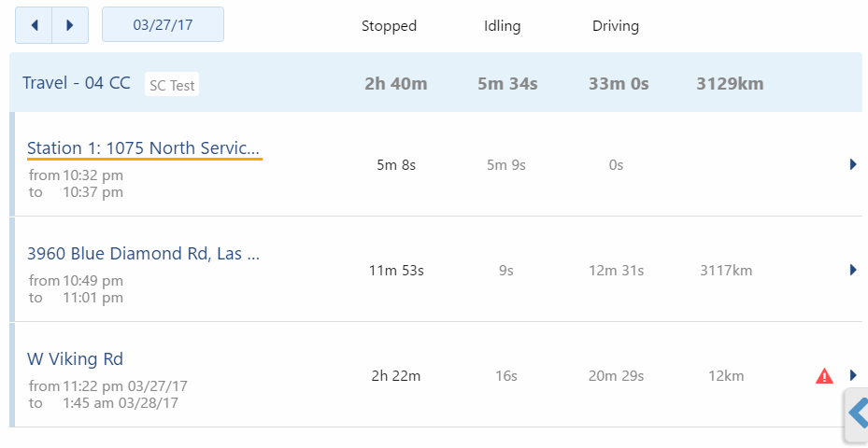Screen dimensions: 868x448
Task: Click the 3129km total distance
Action: (730, 83)
